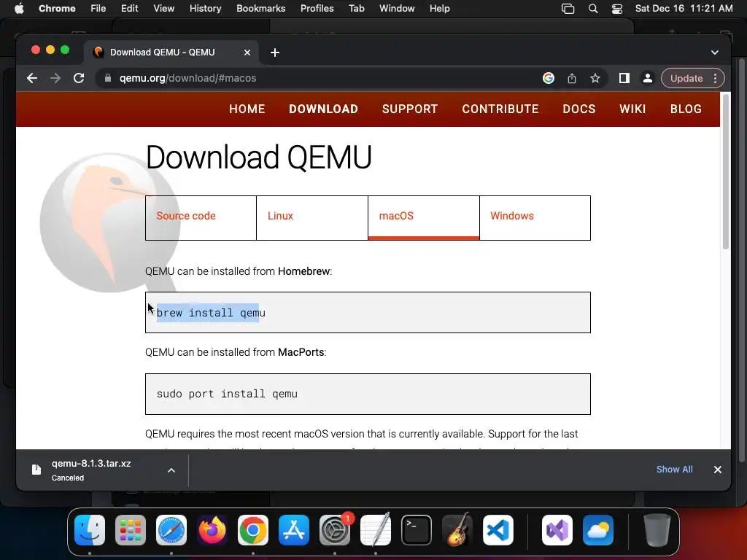Click the Homebrew link text

point(303,271)
